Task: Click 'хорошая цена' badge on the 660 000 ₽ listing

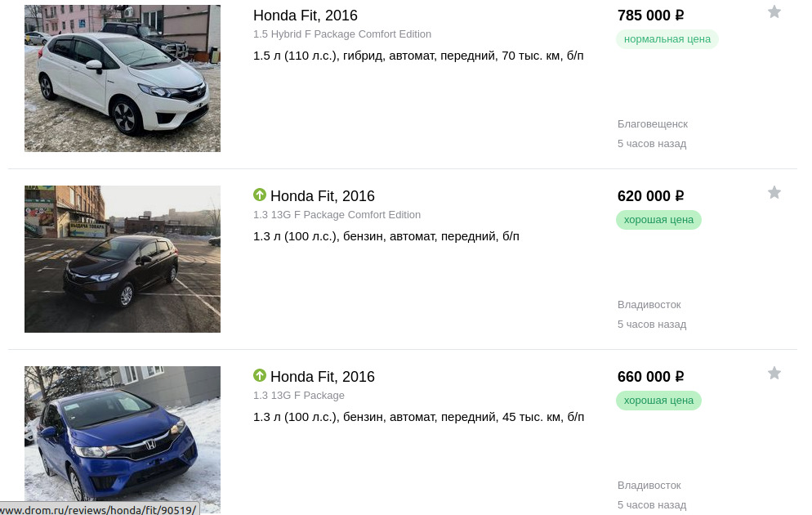Action: [658, 401]
